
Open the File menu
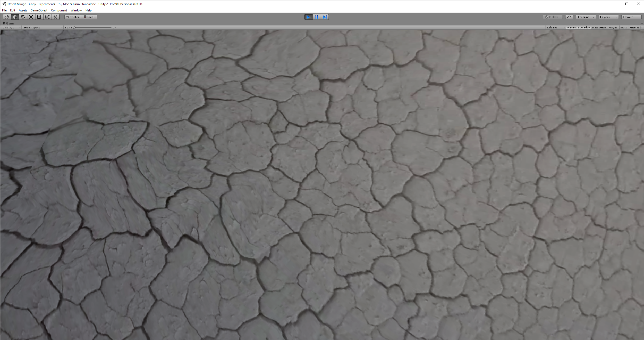click(4, 10)
